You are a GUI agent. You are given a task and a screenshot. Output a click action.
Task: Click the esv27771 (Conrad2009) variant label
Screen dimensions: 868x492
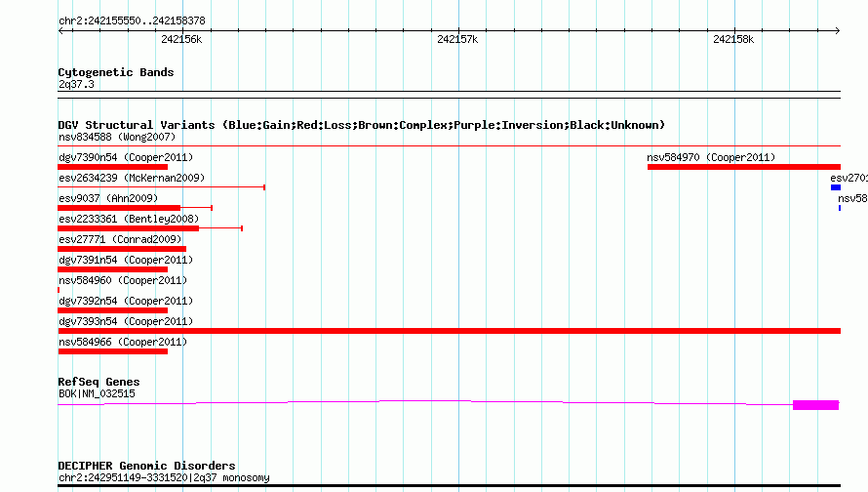(x=120, y=239)
